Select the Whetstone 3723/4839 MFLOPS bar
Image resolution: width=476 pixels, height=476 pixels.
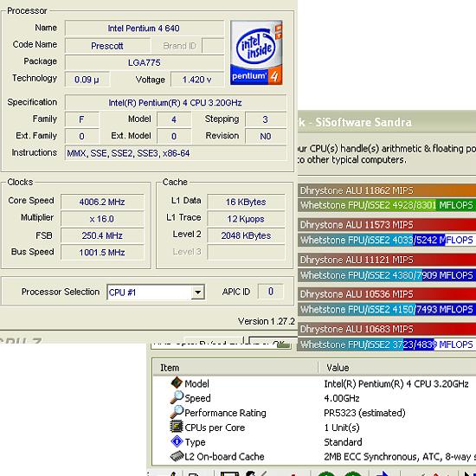(387, 344)
